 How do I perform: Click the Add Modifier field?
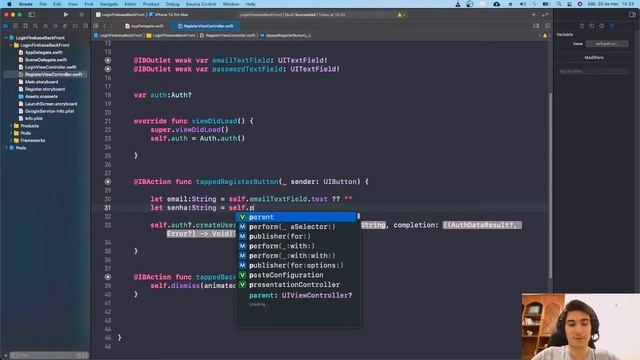(594, 71)
